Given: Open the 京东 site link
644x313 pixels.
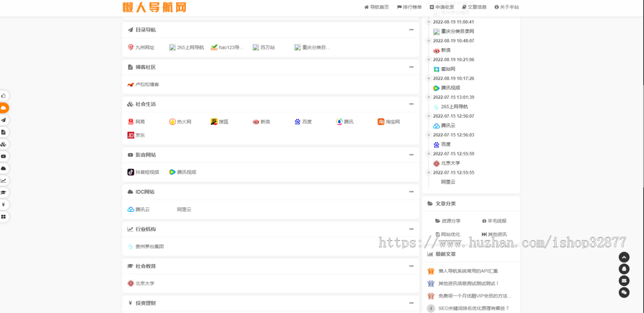Looking at the screenshot, I should 136,135.
